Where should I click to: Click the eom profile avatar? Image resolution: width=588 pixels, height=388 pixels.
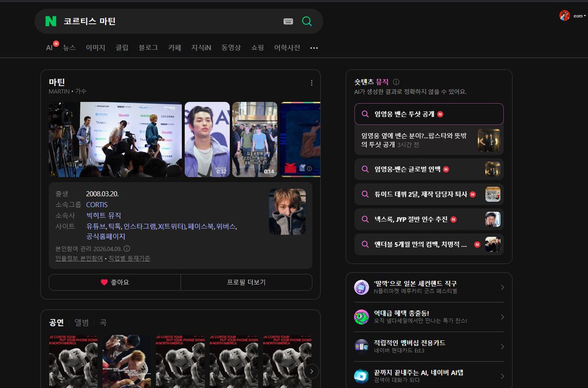(564, 16)
